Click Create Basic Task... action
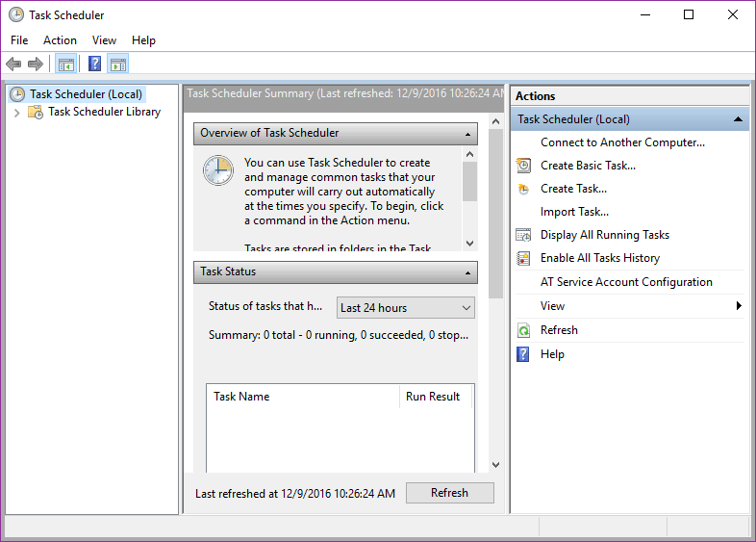The width and height of the screenshot is (756, 542). pyautogui.click(x=588, y=166)
